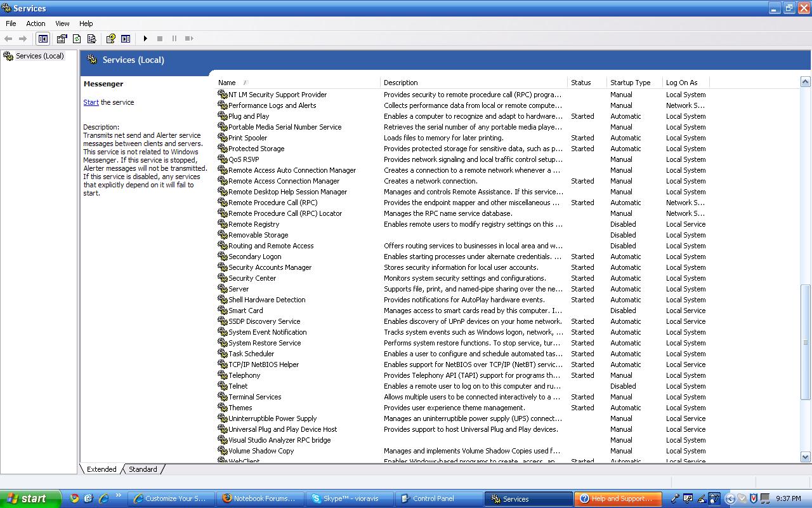Click the Show/Hide Console Tree toolbar icon
812x508 pixels.
tap(43, 39)
